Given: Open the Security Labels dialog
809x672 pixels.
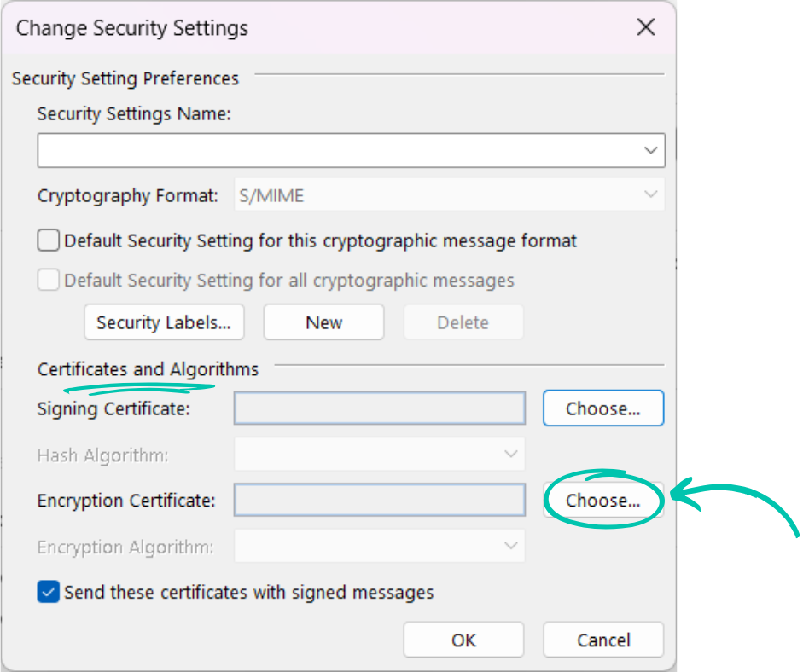Looking at the screenshot, I should click(164, 322).
